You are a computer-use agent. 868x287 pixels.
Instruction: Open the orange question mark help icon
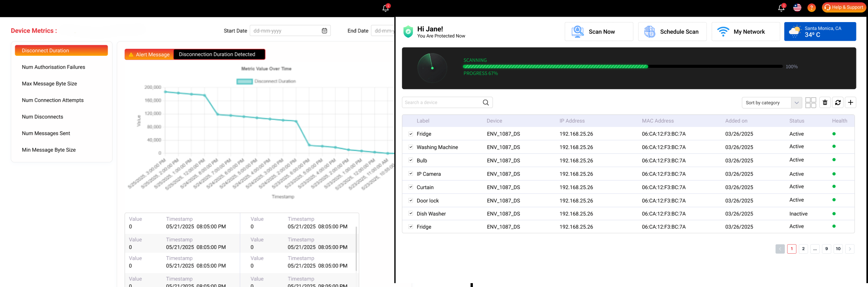[x=812, y=8]
